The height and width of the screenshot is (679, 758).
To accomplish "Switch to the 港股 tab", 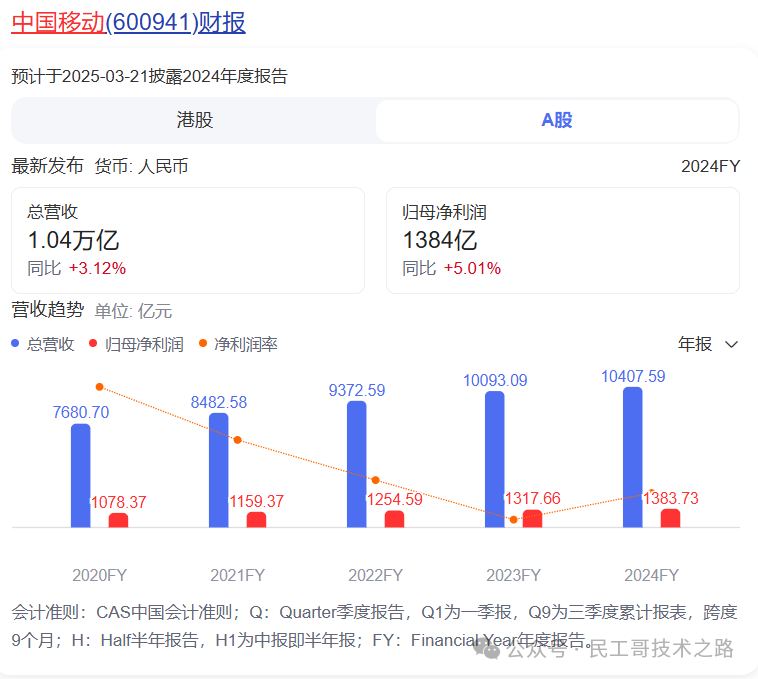I will point(194,120).
